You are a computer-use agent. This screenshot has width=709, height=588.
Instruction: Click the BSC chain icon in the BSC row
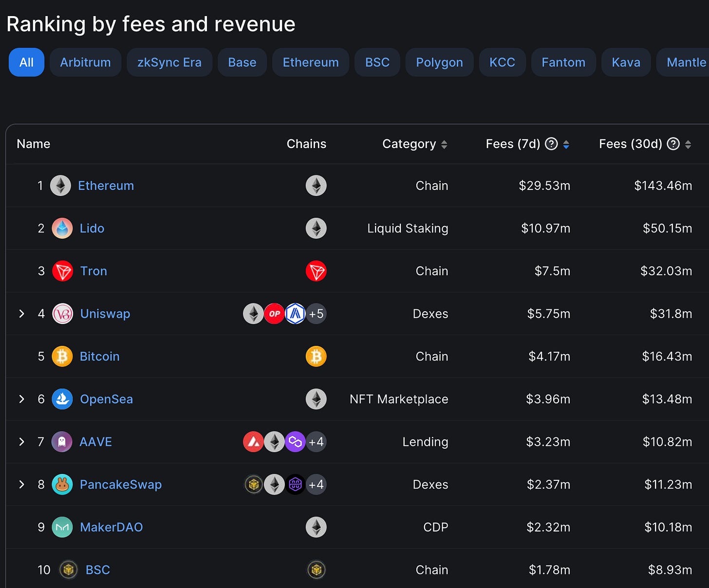[316, 569]
